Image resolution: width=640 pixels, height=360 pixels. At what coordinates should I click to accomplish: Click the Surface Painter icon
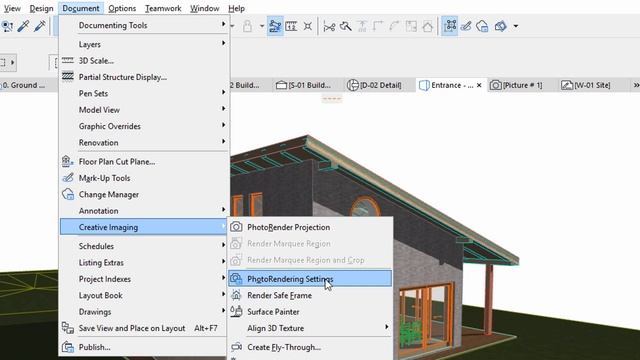(236, 311)
